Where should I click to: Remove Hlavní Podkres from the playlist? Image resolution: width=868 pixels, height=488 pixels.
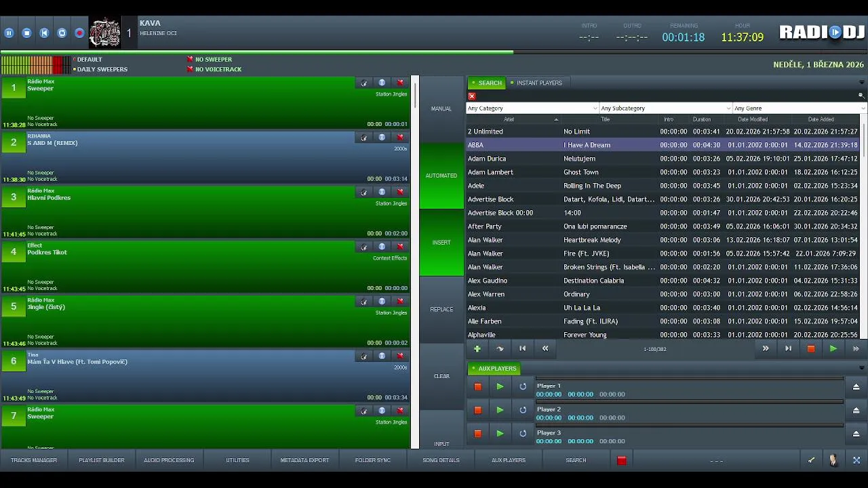tap(400, 192)
